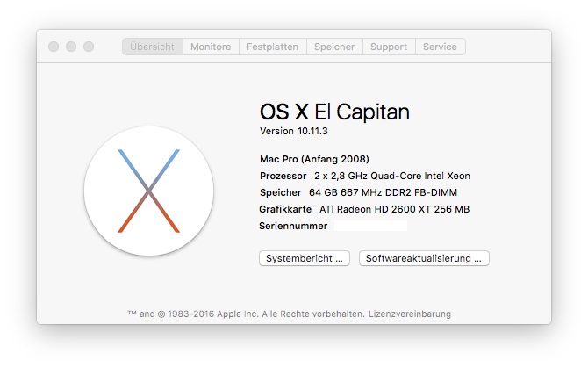The height and width of the screenshot is (368, 588).
Task: Click the 64 GB 667 MHz DDR2 memory value
Action: [383, 192]
